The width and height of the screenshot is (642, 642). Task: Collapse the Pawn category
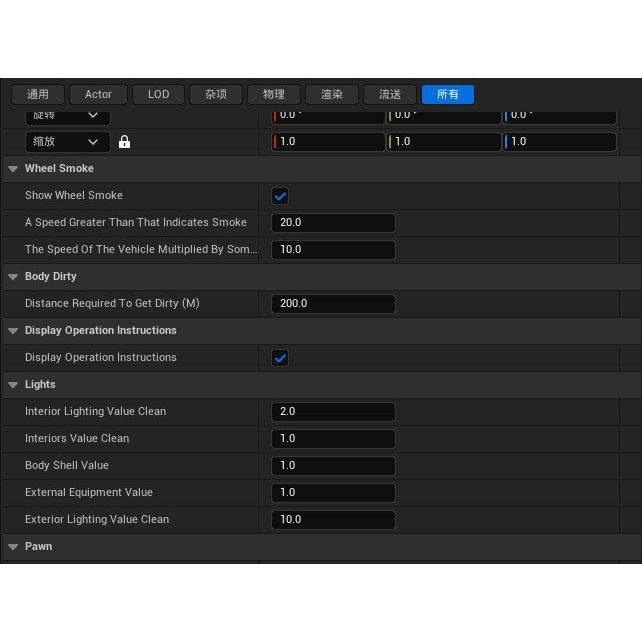pos(13,547)
